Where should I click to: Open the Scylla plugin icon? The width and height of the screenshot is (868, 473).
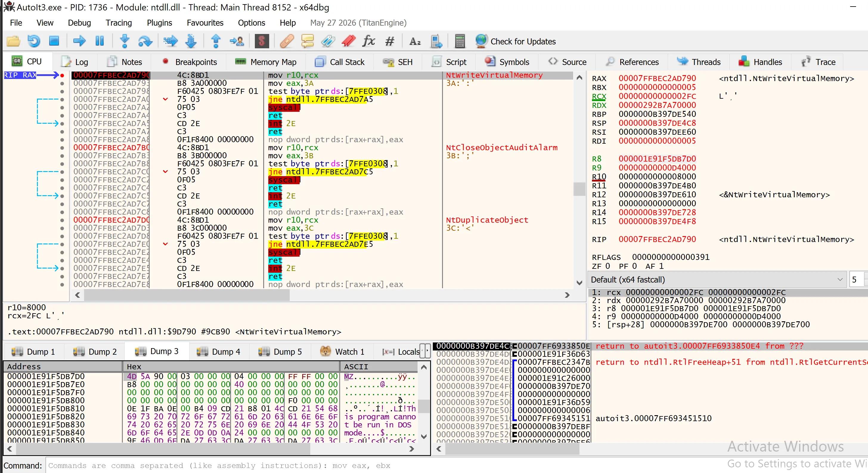pyautogui.click(x=262, y=41)
